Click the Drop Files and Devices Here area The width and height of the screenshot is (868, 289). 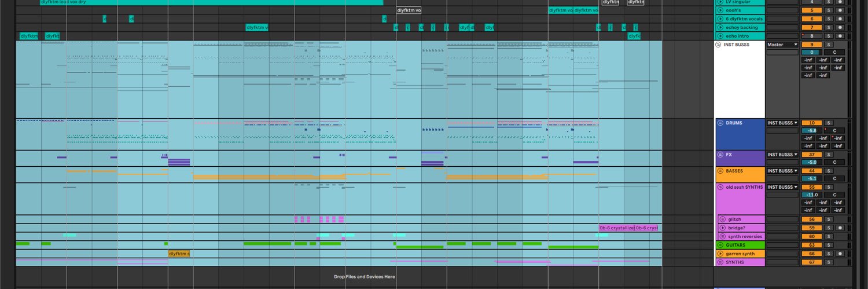(365, 277)
